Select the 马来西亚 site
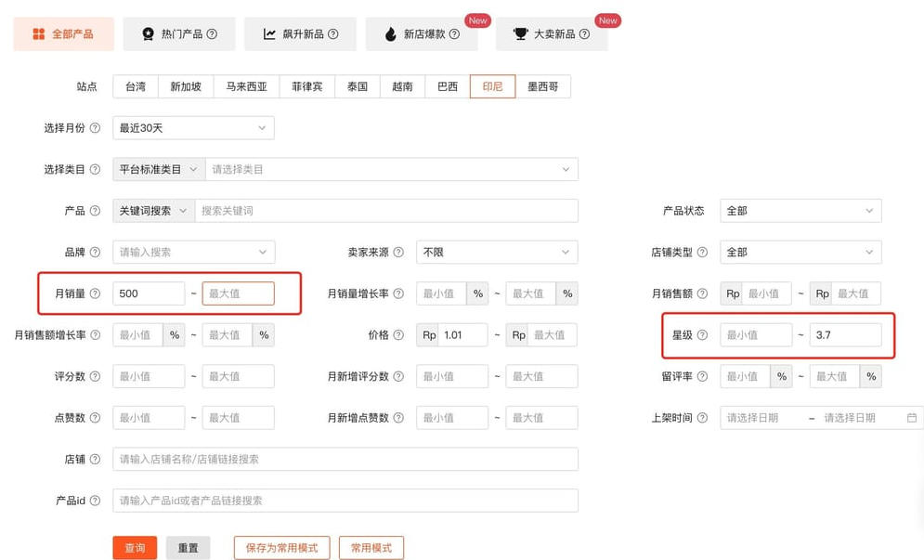This screenshot has height=560, width=924. point(247,86)
